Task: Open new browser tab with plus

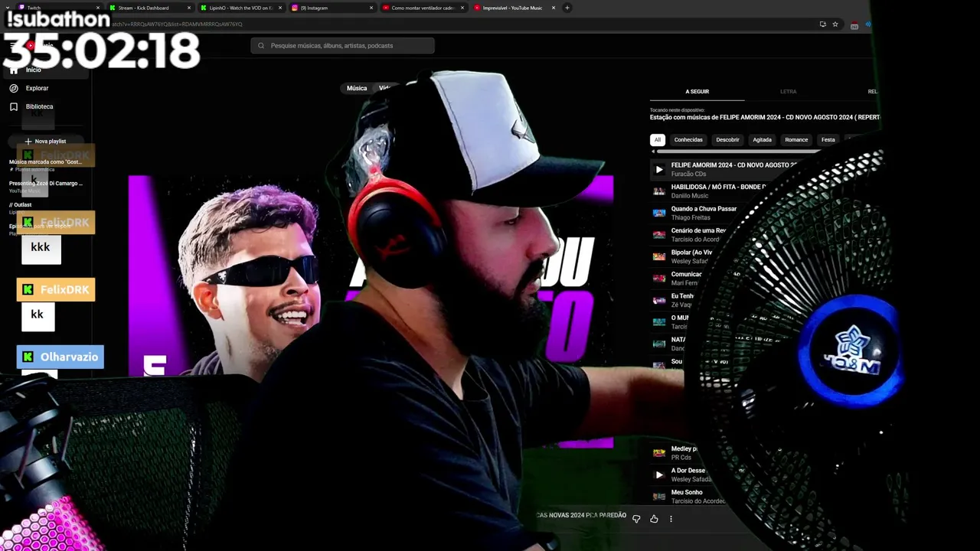Action: [x=567, y=8]
